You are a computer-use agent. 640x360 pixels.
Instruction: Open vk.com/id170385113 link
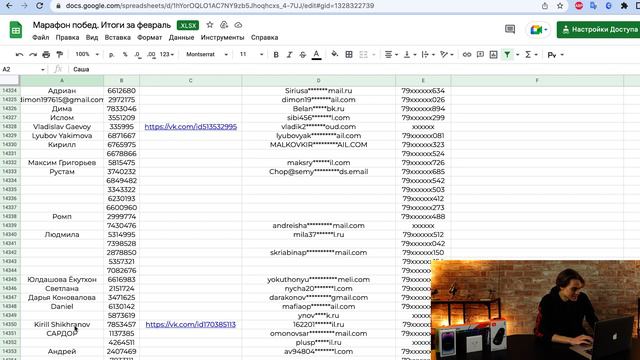(x=191, y=324)
